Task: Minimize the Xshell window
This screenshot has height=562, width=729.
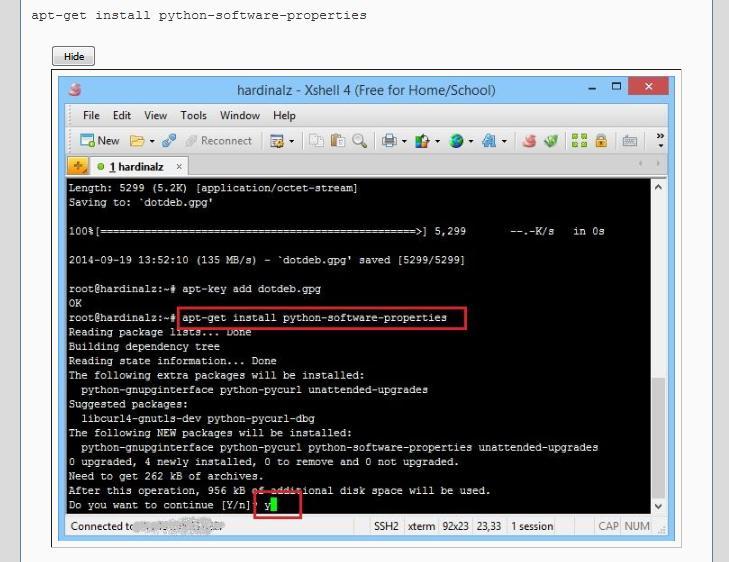Action: tap(592, 87)
